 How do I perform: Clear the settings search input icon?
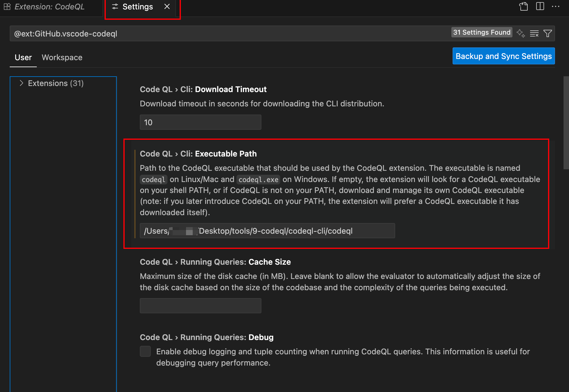[534, 33]
